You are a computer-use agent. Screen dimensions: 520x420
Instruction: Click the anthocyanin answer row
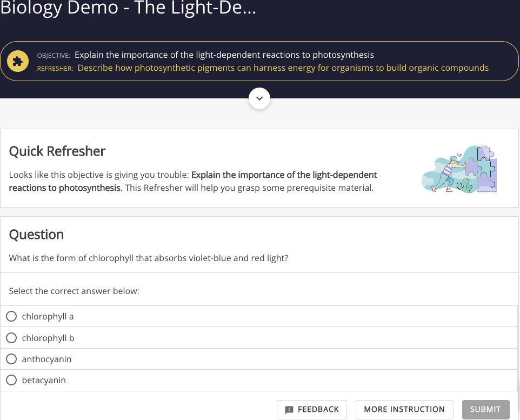click(x=259, y=359)
